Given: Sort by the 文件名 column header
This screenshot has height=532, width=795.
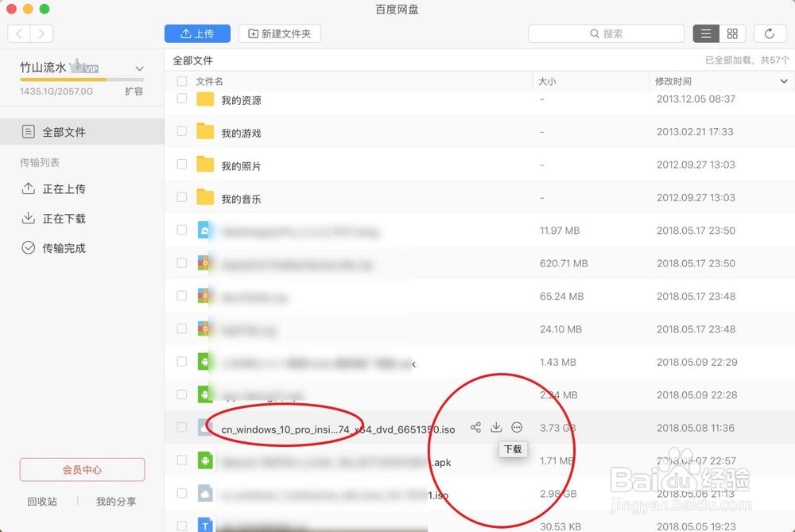Looking at the screenshot, I should point(209,81).
